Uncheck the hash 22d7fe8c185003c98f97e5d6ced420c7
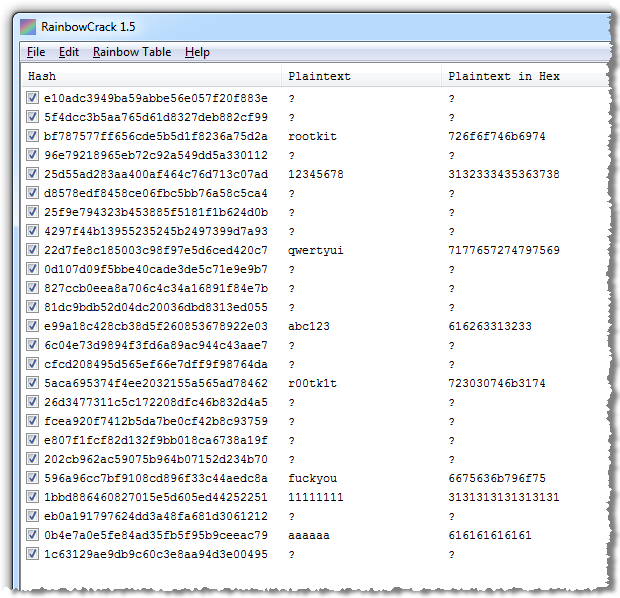This screenshot has width=620, height=598. click(32, 250)
